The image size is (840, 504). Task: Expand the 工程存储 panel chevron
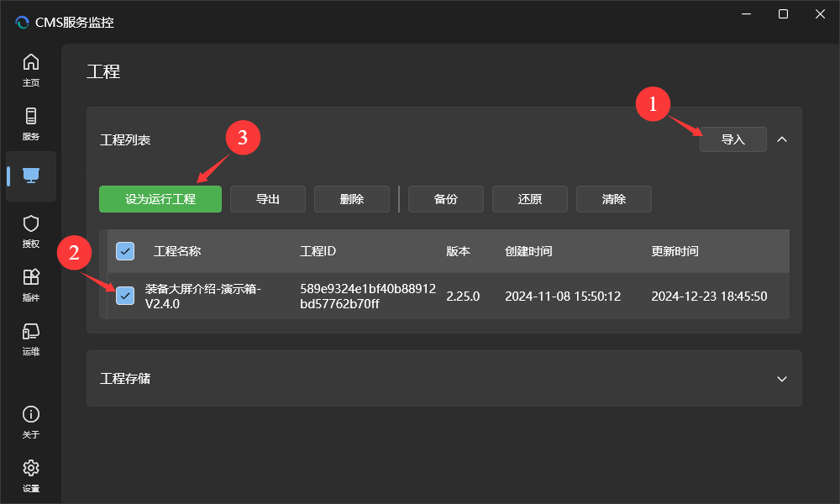pyautogui.click(x=782, y=379)
